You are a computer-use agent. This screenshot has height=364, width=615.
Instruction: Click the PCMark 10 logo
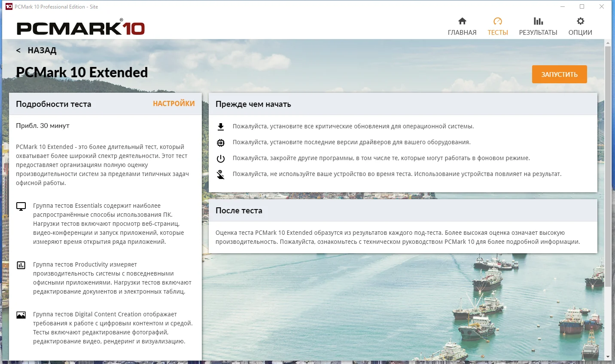coord(81,28)
